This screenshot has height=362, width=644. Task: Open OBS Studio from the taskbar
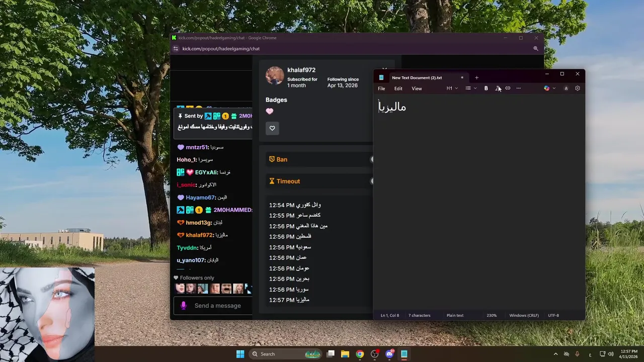tap(374, 354)
